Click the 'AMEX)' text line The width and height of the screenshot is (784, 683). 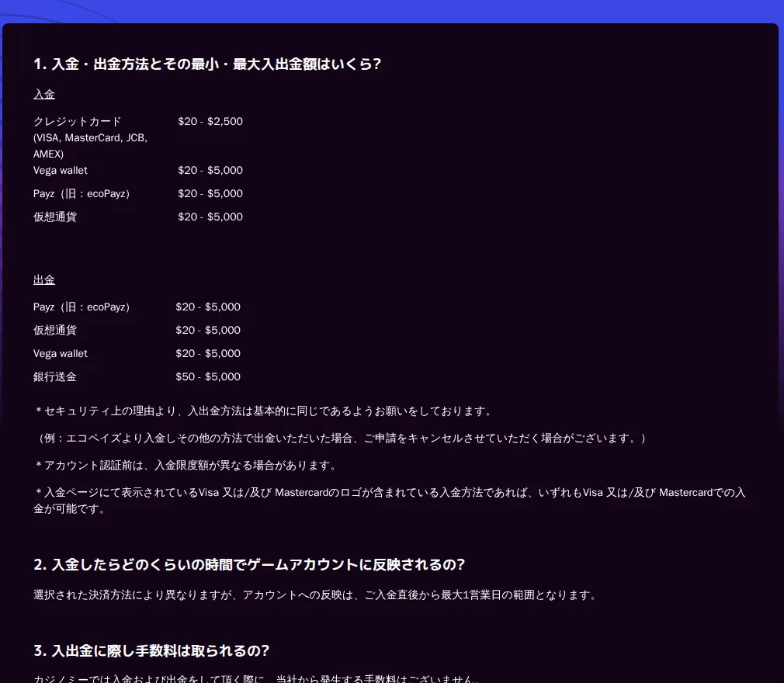(x=48, y=154)
